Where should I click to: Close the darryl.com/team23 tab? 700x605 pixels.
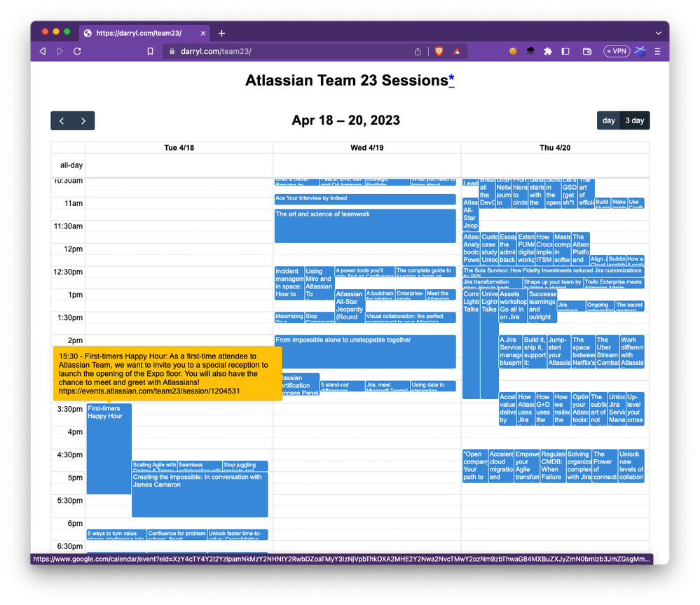[x=203, y=33]
